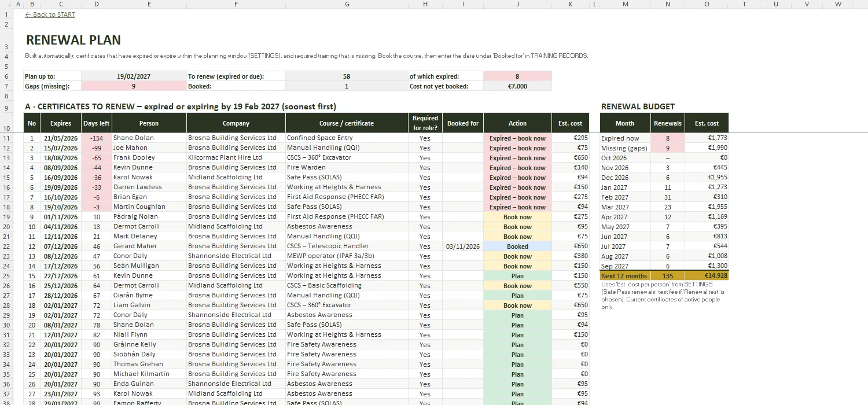Select the person cell 'Thomas Grehan'
This screenshot has width=868, height=405.
[149, 364]
